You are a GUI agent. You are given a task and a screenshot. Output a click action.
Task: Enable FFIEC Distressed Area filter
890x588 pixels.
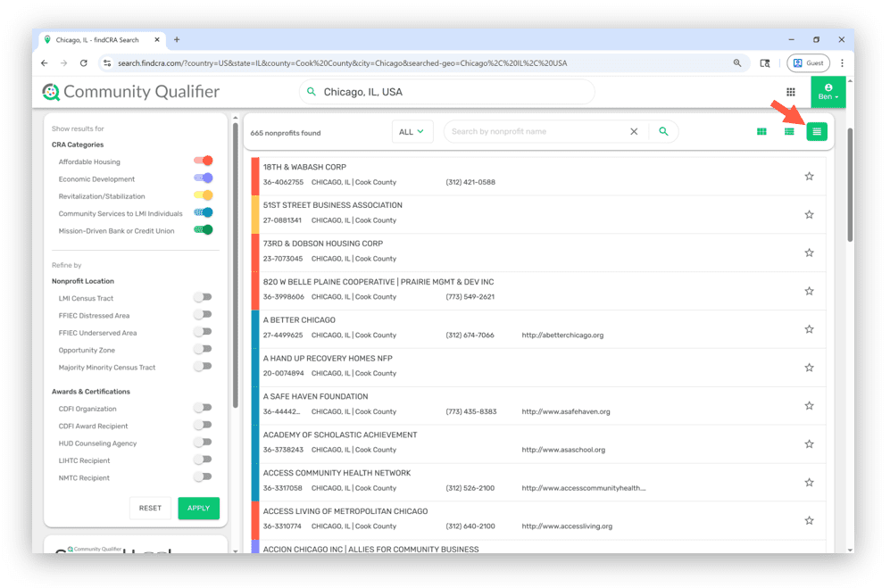tap(203, 314)
